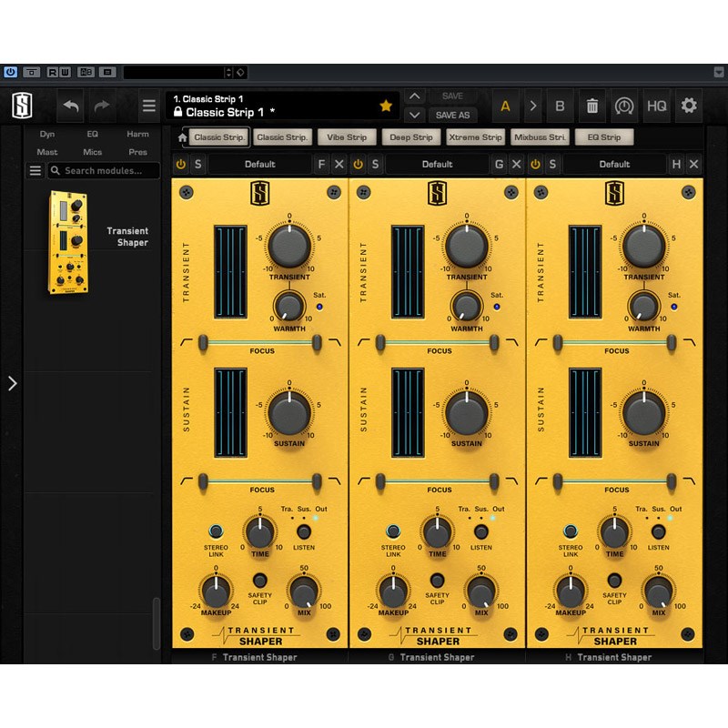Filter modules by the EQ category

click(x=93, y=134)
